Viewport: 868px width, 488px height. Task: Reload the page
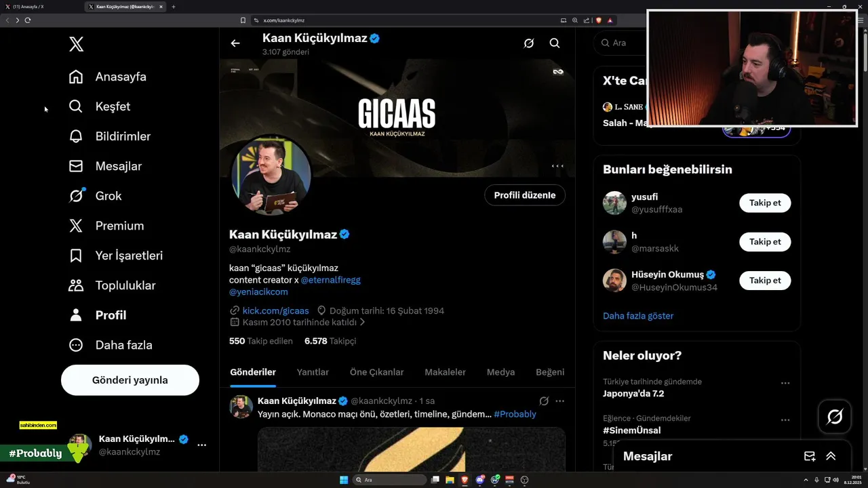[28, 20]
